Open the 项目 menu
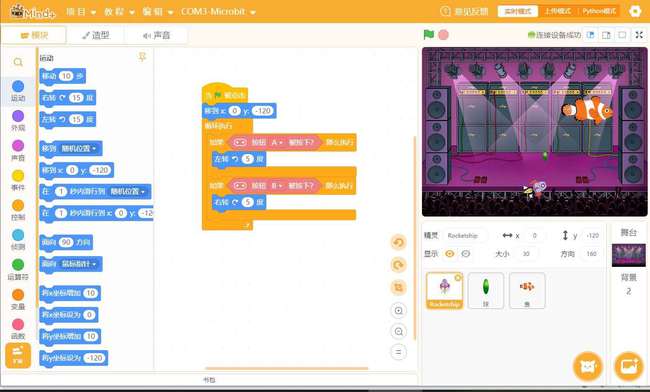The height and width of the screenshot is (392, 650). [x=81, y=12]
